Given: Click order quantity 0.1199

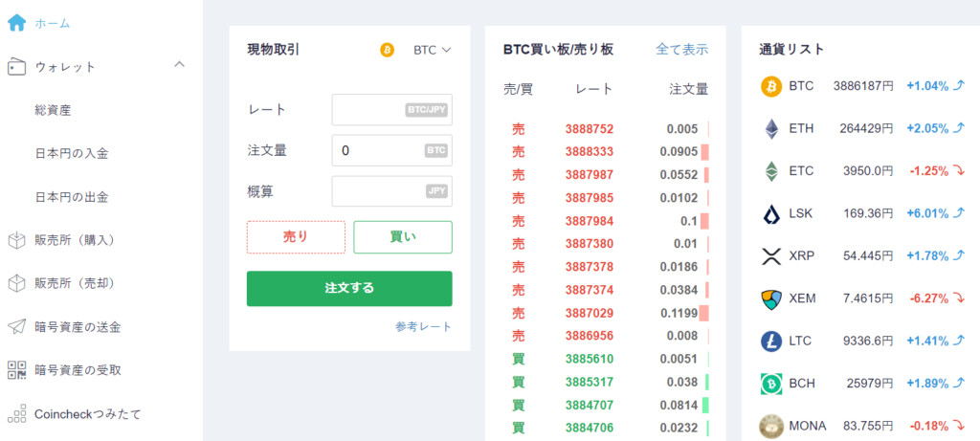Looking at the screenshot, I should 679,313.
